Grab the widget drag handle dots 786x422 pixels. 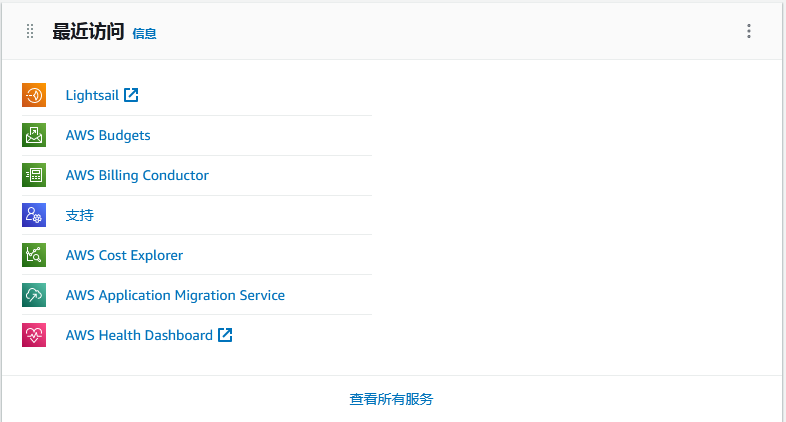click(30, 31)
